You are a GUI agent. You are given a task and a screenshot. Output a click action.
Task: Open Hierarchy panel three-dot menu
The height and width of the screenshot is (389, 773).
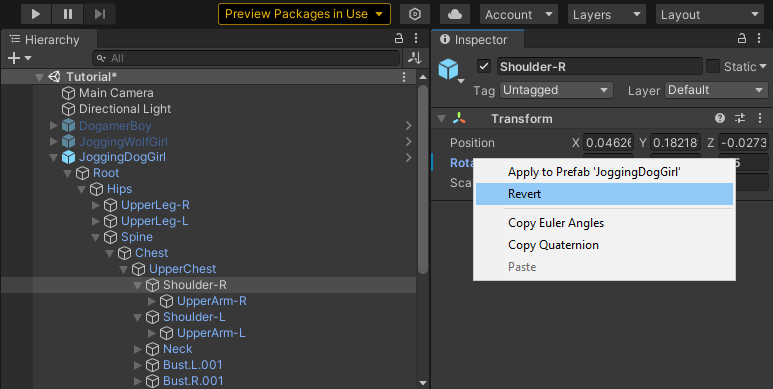click(x=416, y=38)
